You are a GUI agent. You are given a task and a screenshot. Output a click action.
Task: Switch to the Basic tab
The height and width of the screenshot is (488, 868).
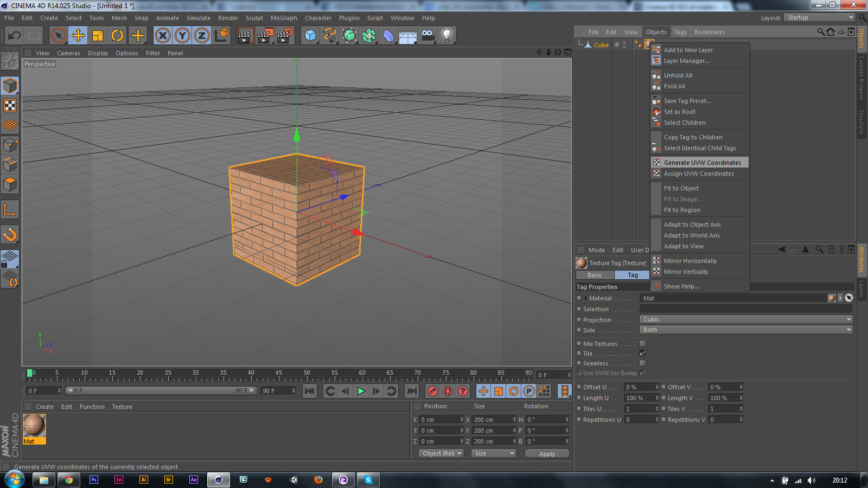(595, 275)
